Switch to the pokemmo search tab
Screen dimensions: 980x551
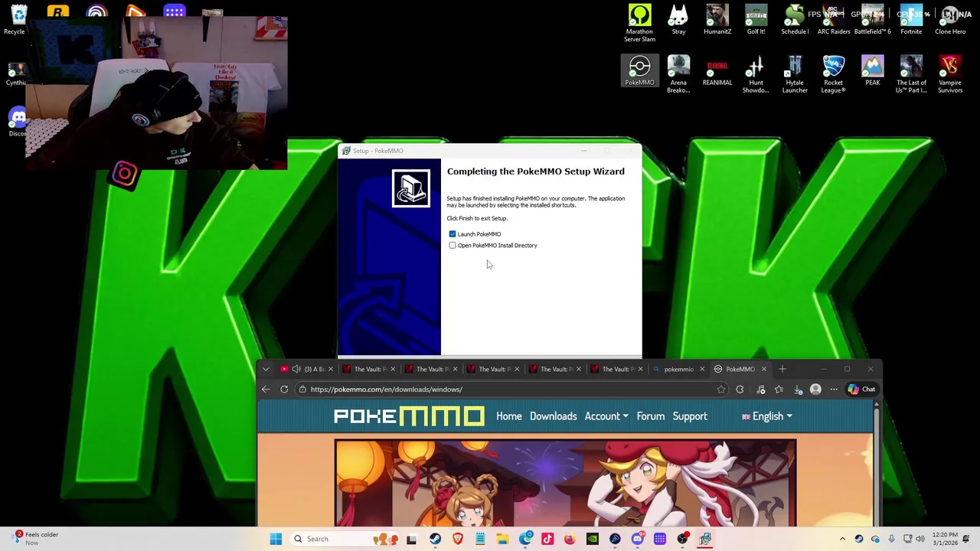click(x=678, y=369)
